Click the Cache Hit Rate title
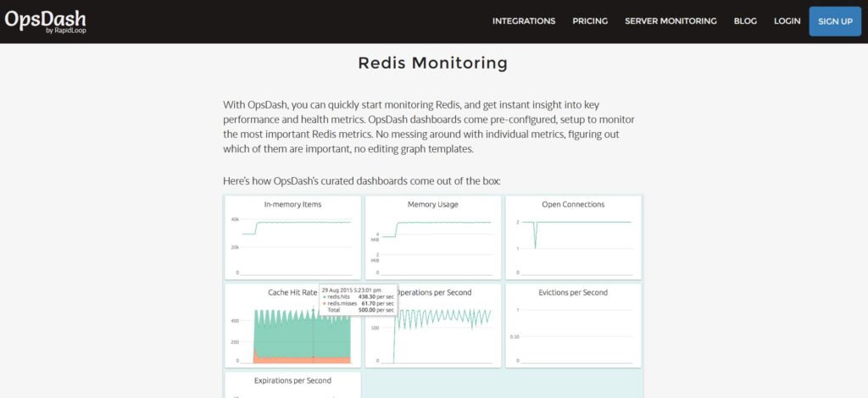The width and height of the screenshot is (868, 398). pos(292,292)
